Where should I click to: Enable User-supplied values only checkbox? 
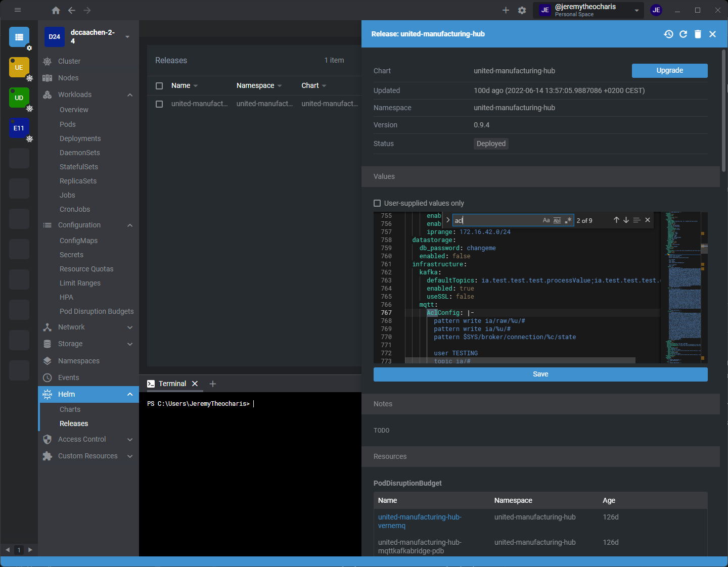[x=377, y=203]
